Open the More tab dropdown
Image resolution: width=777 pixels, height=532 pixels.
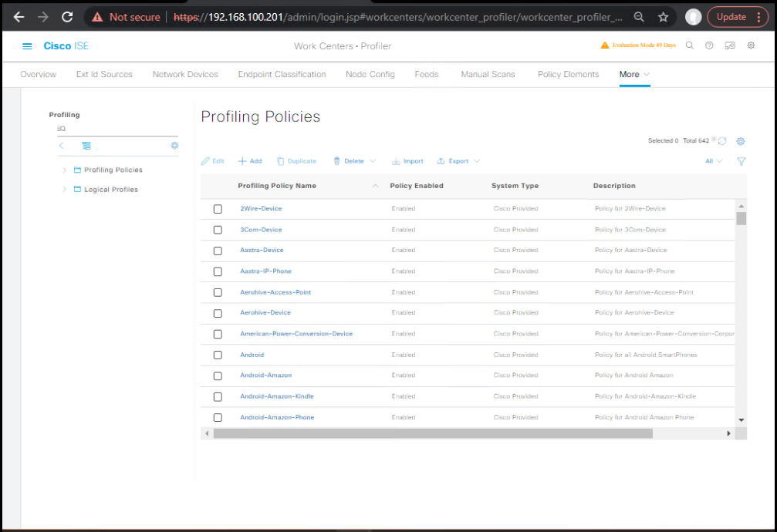(634, 74)
